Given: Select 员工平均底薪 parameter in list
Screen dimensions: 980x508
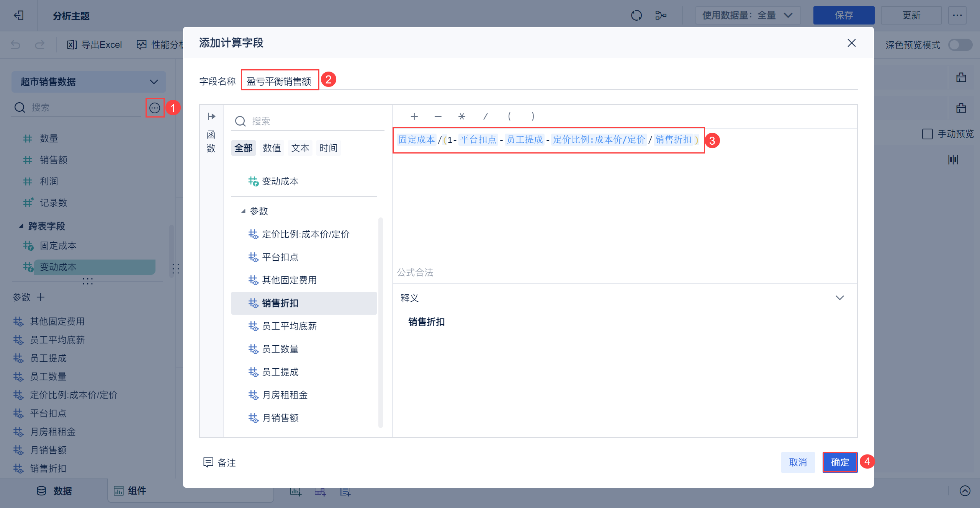Looking at the screenshot, I should pyautogui.click(x=289, y=326).
